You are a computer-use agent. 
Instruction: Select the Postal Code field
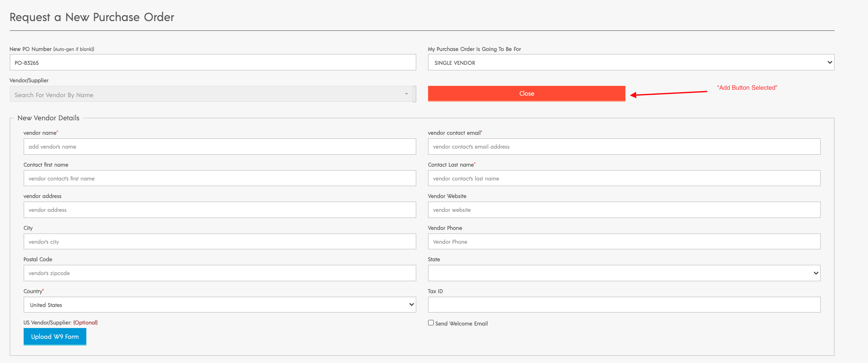pyautogui.click(x=219, y=273)
